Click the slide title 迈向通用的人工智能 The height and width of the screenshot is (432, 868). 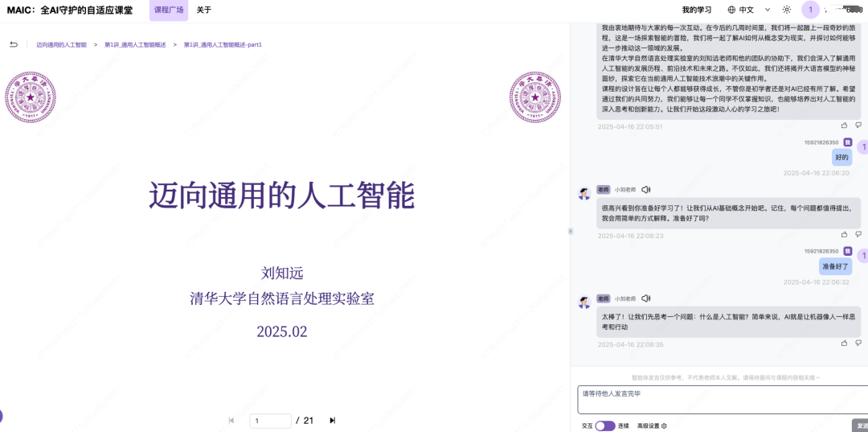pos(282,195)
